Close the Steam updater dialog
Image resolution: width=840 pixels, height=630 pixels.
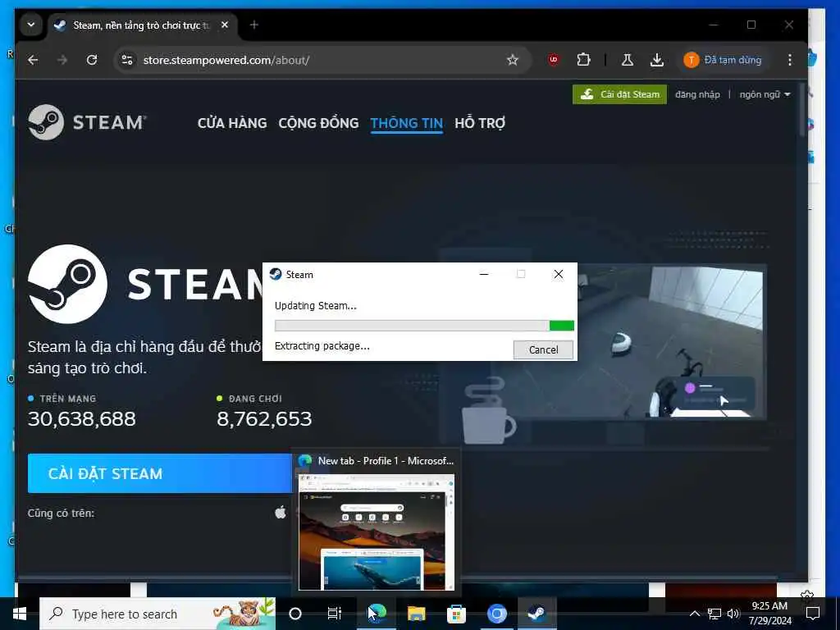tap(558, 274)
